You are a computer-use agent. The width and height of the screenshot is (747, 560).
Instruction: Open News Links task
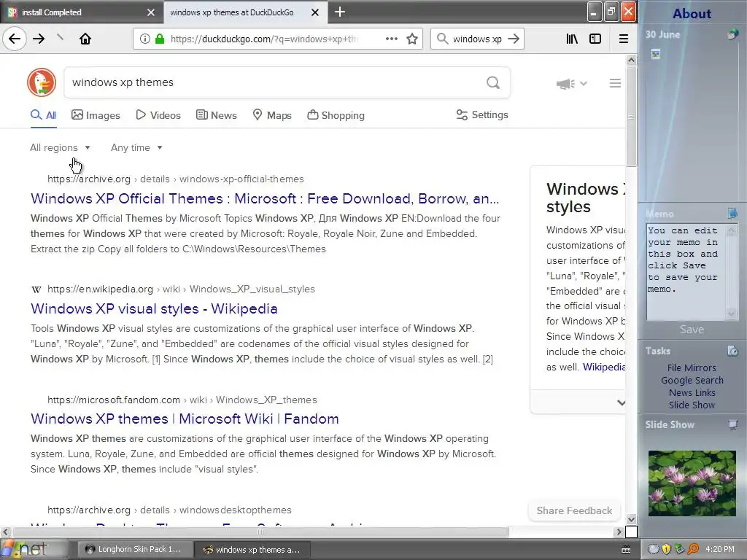click(x=692, y=392)
